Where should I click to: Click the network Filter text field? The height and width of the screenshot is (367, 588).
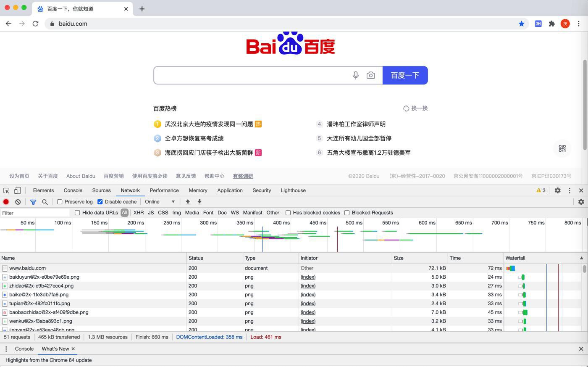(x=35, y=213)
